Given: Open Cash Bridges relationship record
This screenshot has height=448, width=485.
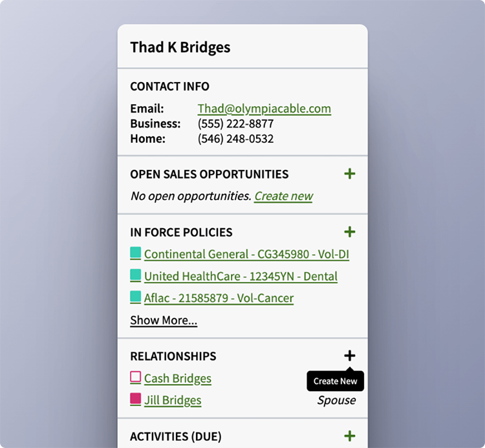Looking at the screenshot, I should point(178,379).
